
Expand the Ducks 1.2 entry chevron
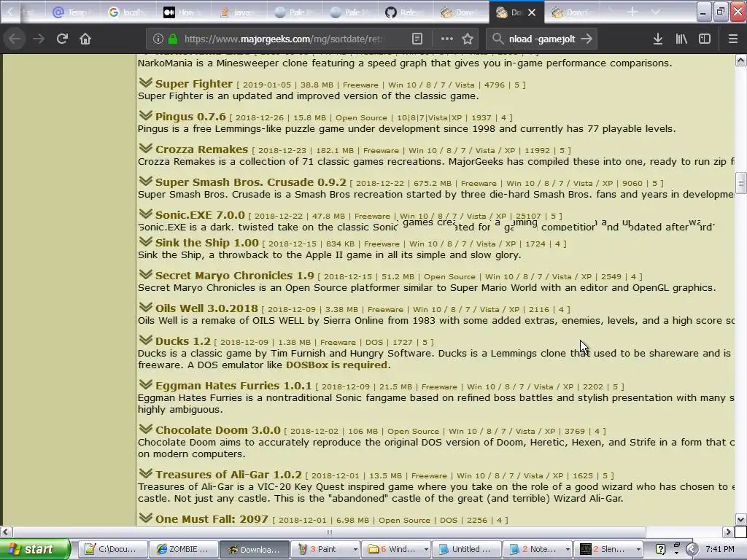point(146,341)
